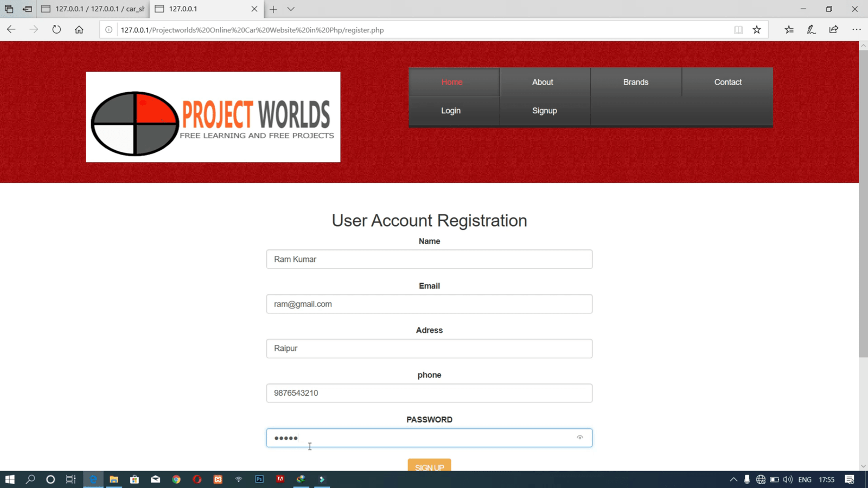Expand the tab preview chevron
The width and height of the screenshot is (868, 488).
(291, 9)
